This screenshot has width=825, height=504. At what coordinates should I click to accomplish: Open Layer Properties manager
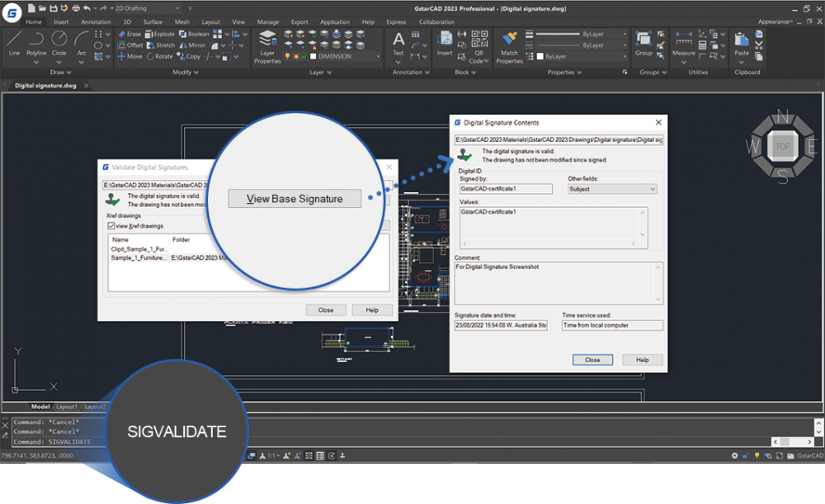tap(267, 47)
